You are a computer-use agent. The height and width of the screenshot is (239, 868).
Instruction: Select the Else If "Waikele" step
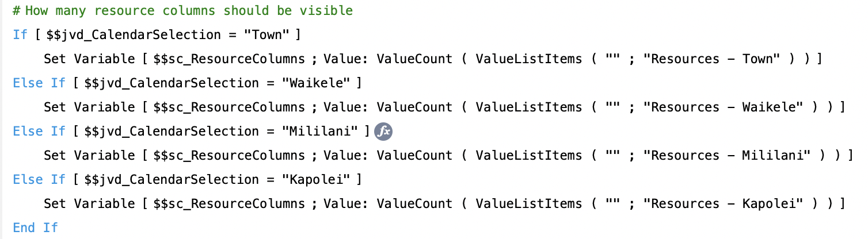tap(187, 83)
